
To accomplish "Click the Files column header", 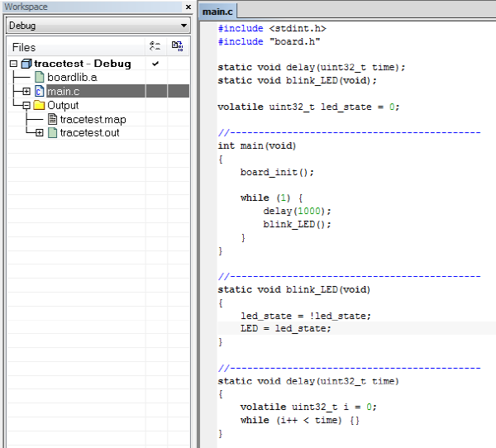I will pos(24,47).
